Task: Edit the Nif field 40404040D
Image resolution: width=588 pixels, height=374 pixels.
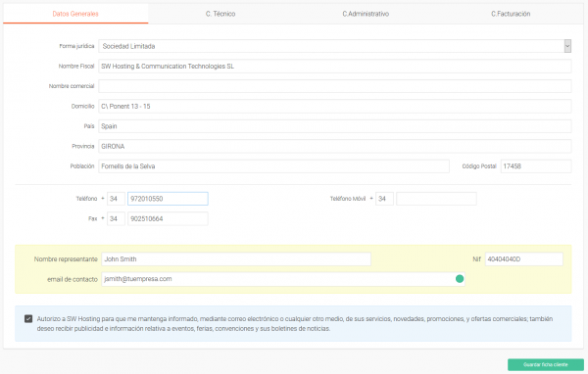Action: pyautogui.click(x=524, y=258)
